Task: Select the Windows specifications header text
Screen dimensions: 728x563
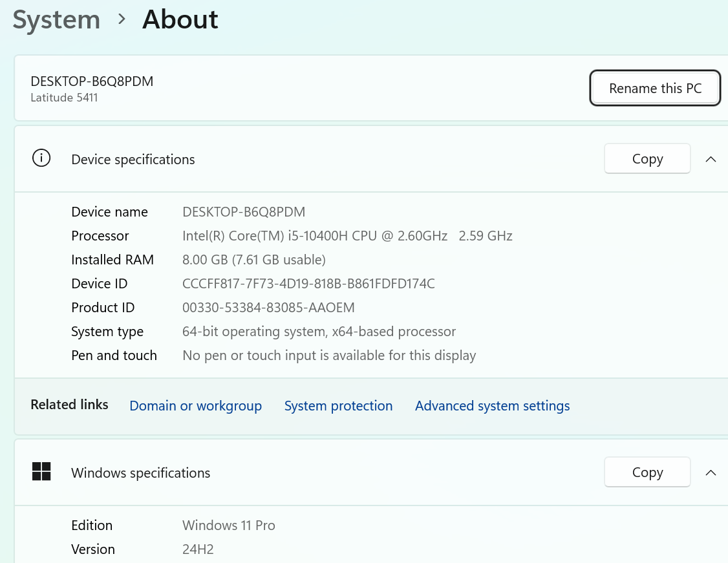Action: point(141,473)
